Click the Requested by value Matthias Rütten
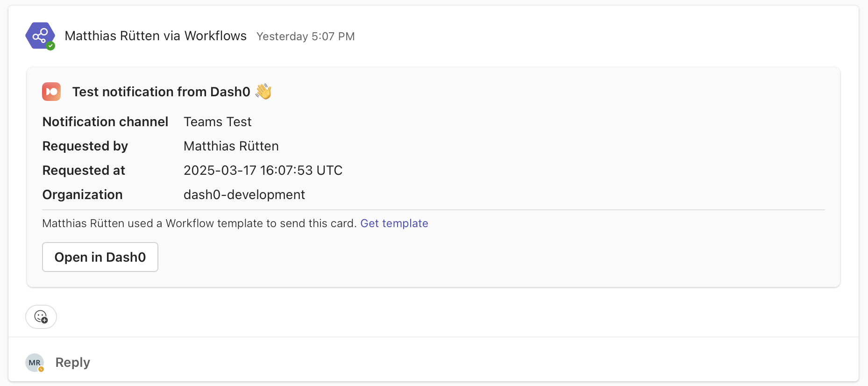Screen dimensions: 868x386 click(231, 146)
